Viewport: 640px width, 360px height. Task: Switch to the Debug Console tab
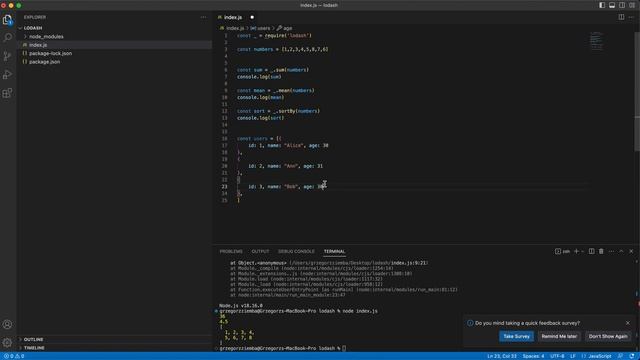296,251
